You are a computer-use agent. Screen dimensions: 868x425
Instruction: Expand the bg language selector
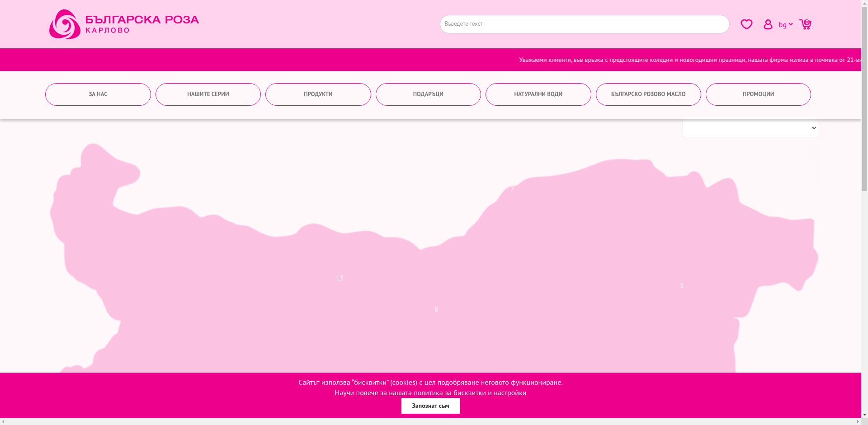tap(785, 25)
